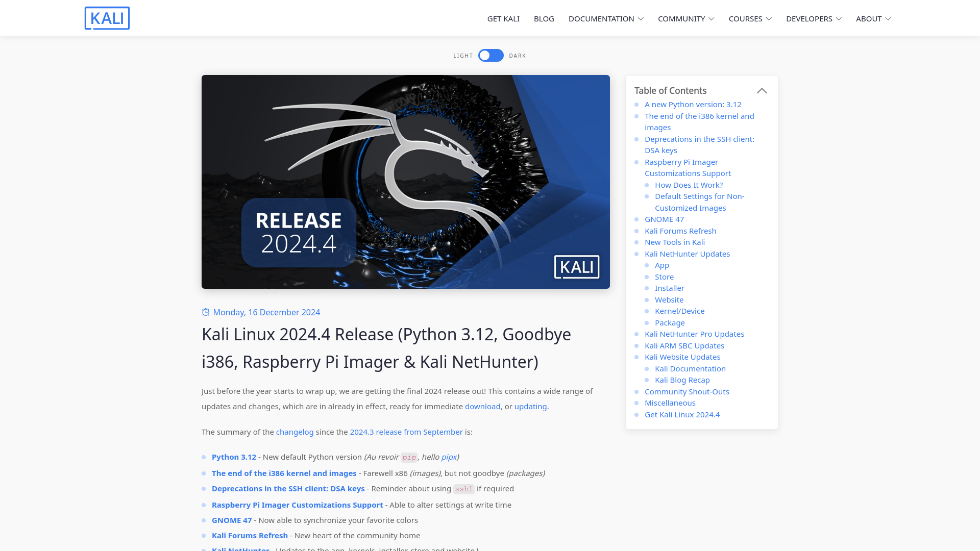Expand the Developers menu chevron

click(839, 19)
